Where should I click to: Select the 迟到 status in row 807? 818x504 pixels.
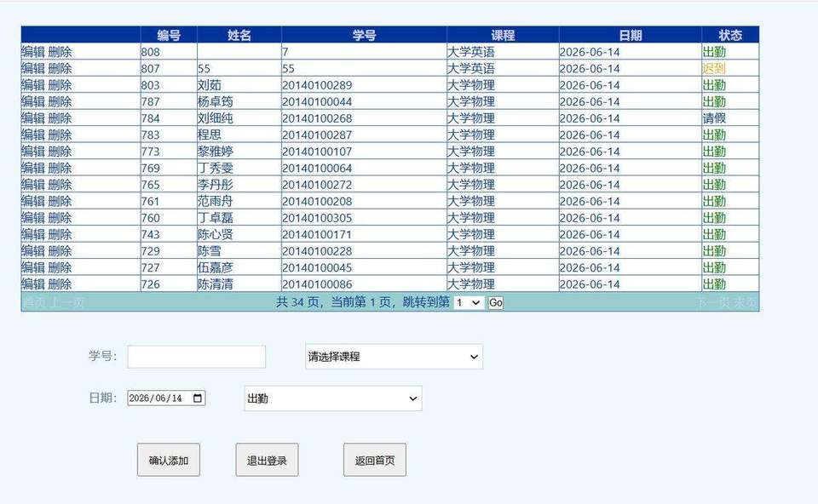tap(714, 68)
